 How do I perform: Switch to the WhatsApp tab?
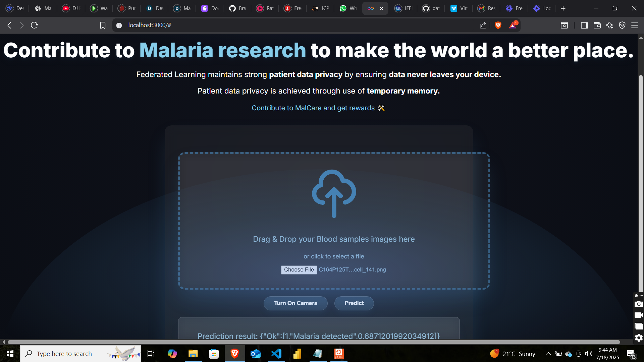click(x=348, y=8)
